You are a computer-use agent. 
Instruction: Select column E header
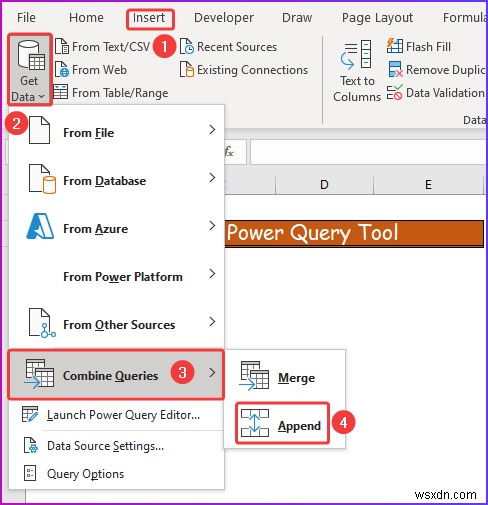428,184
